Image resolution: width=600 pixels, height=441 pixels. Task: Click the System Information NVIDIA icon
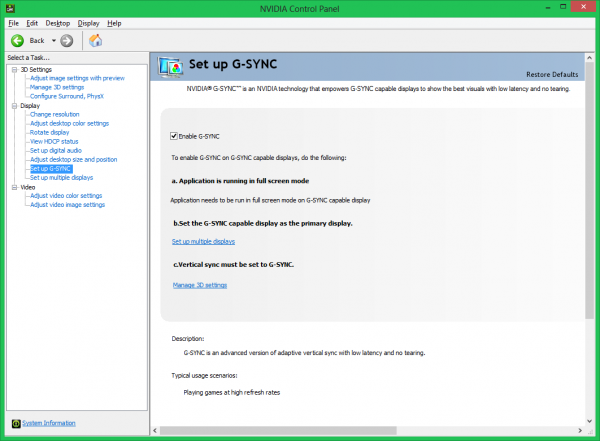(x=16, y=423)
